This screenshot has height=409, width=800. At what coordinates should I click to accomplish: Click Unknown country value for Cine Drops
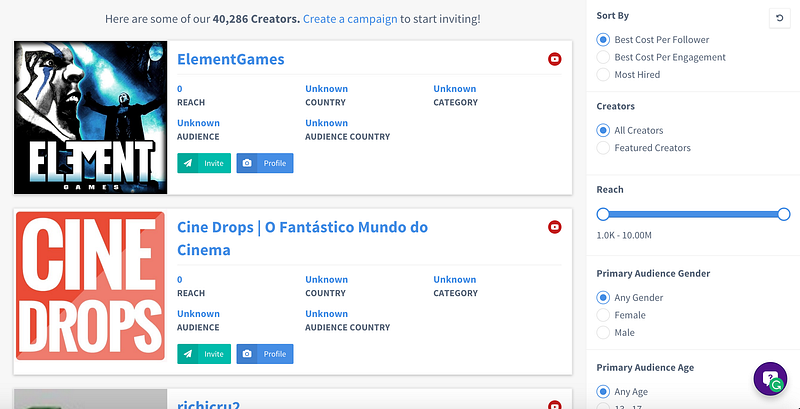327,279
